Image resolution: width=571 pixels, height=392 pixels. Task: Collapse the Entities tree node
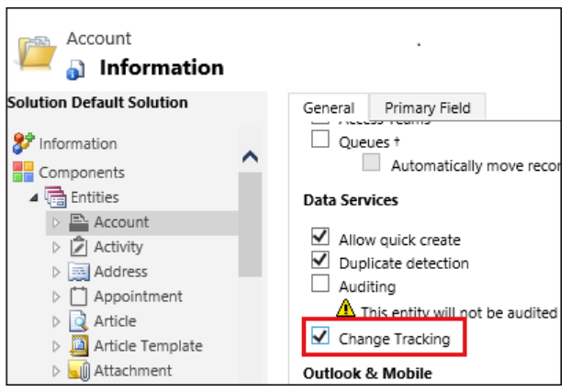(34, 197)
